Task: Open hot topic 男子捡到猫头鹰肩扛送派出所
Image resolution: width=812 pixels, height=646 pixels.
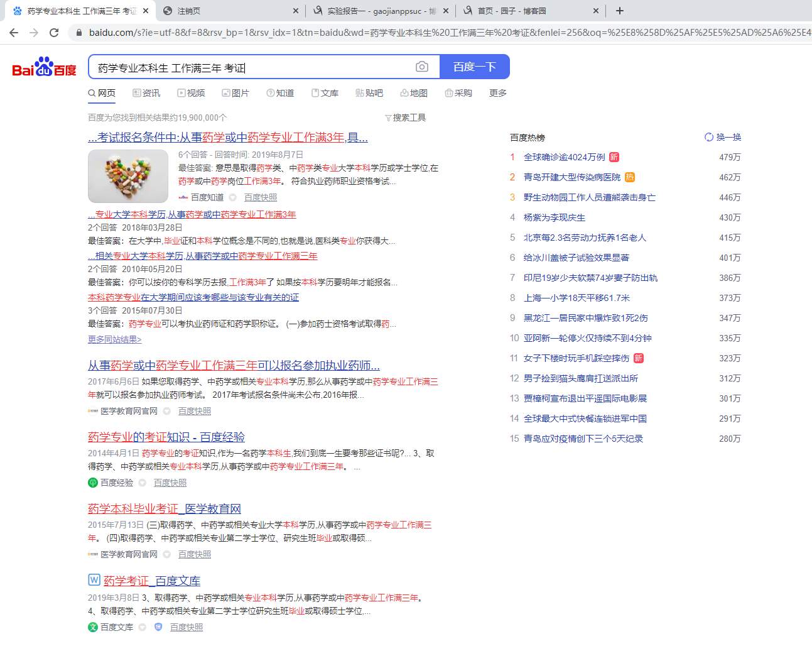Action: click(x=581, y=378)
